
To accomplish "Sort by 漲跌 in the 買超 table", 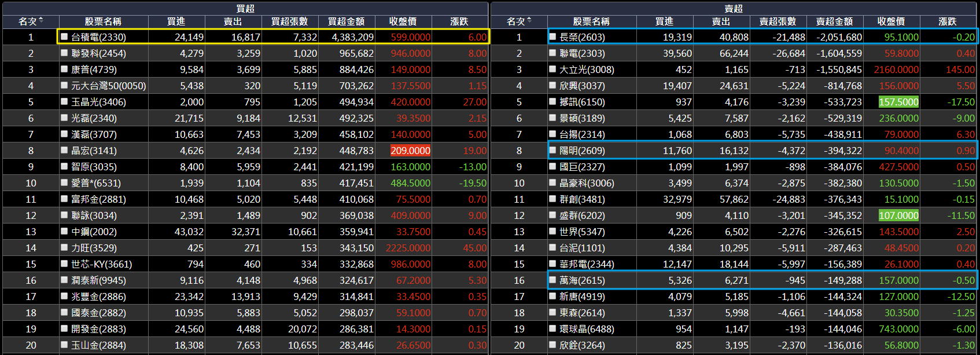I will point(459,21).
